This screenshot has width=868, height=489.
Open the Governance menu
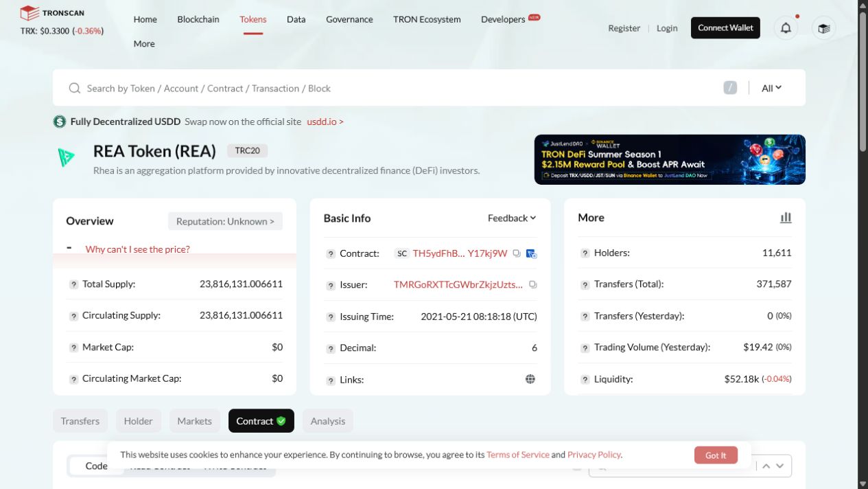coord(349,19)
